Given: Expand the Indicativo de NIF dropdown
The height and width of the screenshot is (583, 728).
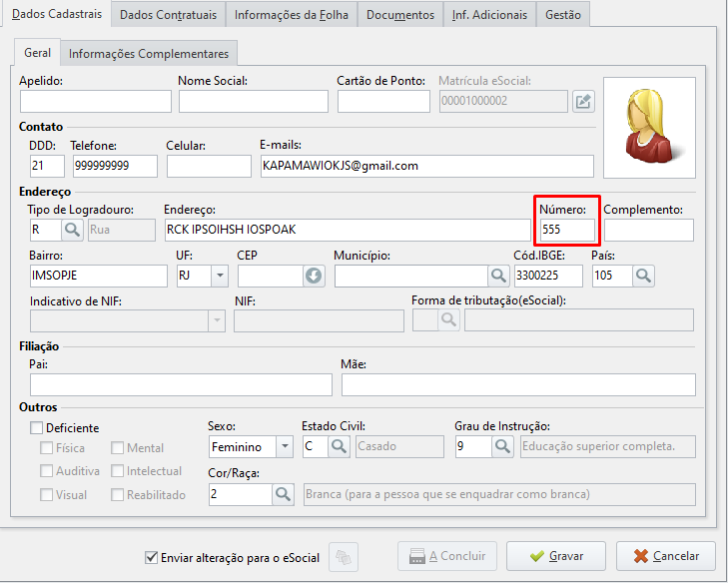Looking at the screenshot, I should point(217,320).
